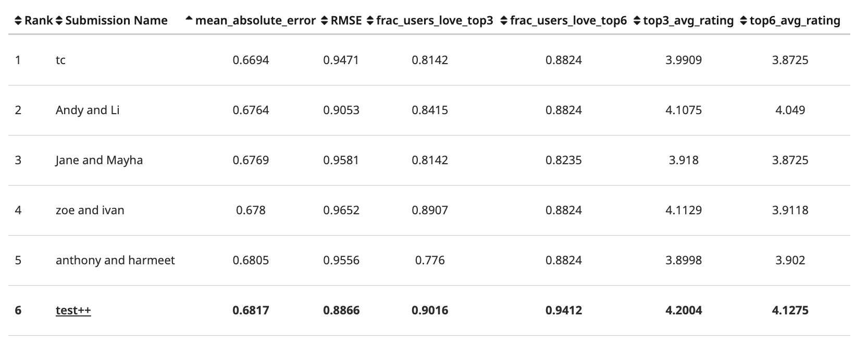Click the sort icon beside Rank
The image size is (868, 342).
pyautogui.click(x=18, y=21)
